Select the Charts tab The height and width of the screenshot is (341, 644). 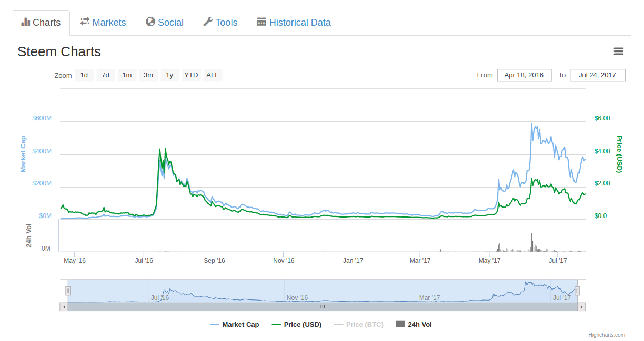click(x=41, y=23)
